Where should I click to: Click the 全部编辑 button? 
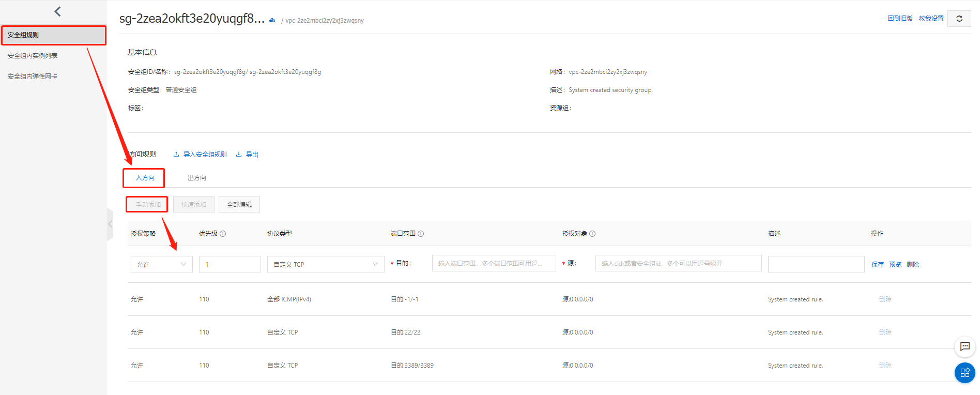click(239, 205)
